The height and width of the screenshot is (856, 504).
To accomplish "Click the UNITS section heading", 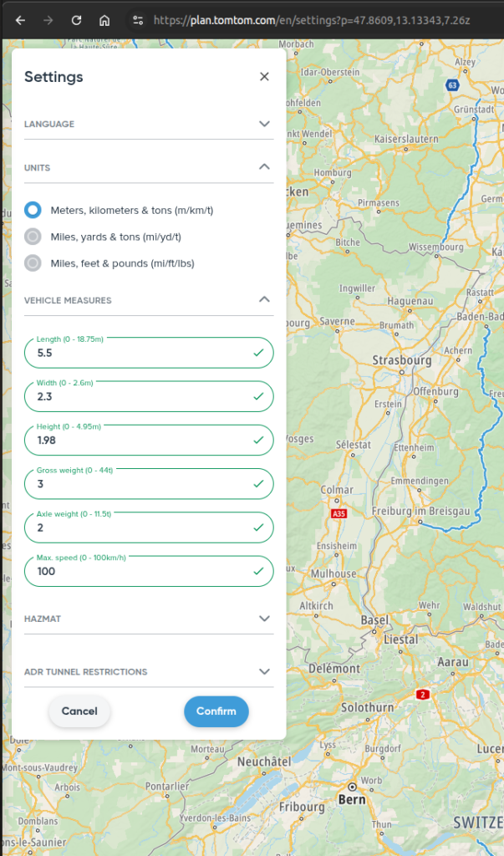I will click(37, 167).
